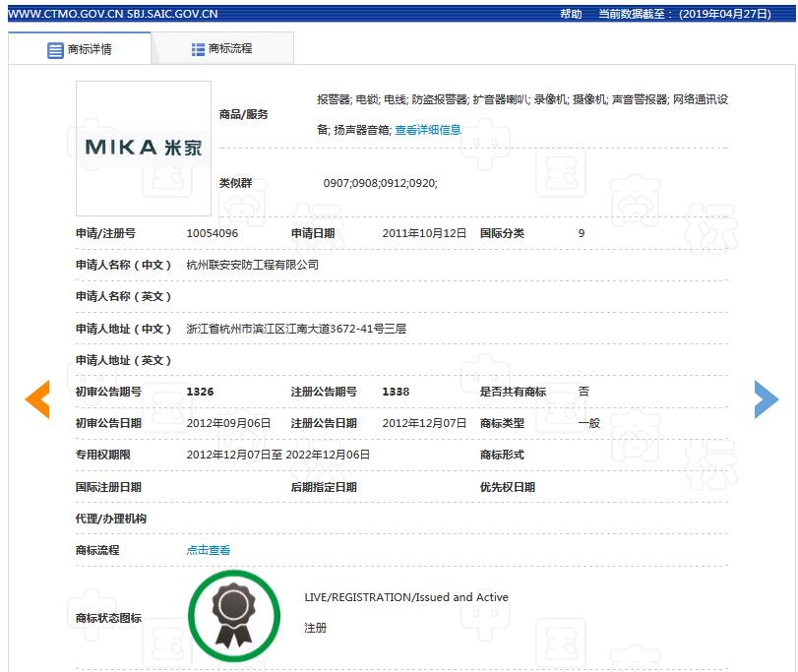Click the blue right navigation arrow
Viewport: 798px width, 672px height.
766,398
